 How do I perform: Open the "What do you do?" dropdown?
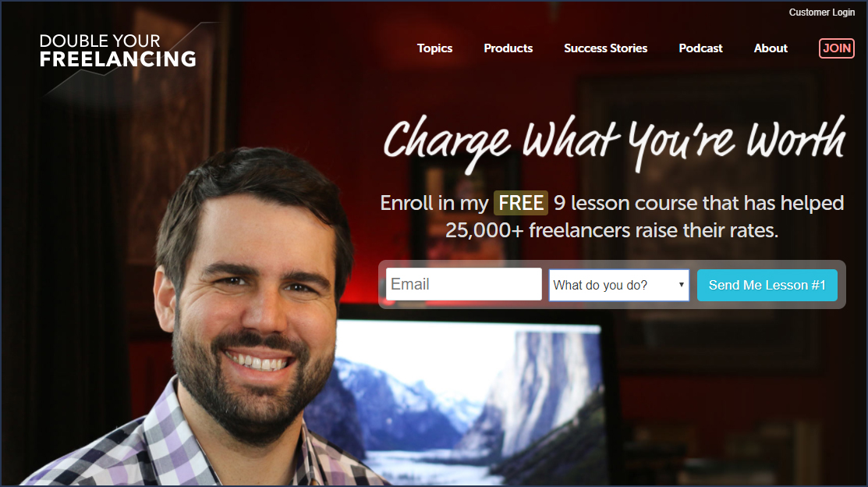(619, 286)
